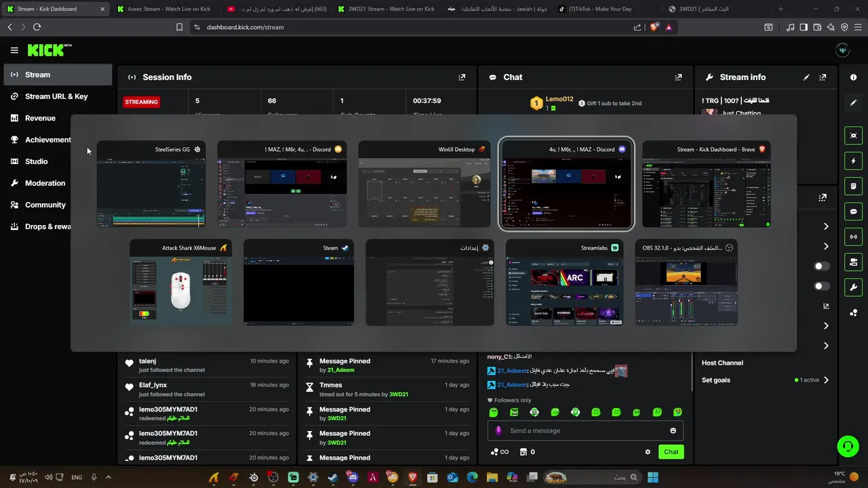The width and height of the screenshot is (868, 488).
Task: Click the 21_Adeem link under Message Pinned
Action: click(x=341, y=370)
